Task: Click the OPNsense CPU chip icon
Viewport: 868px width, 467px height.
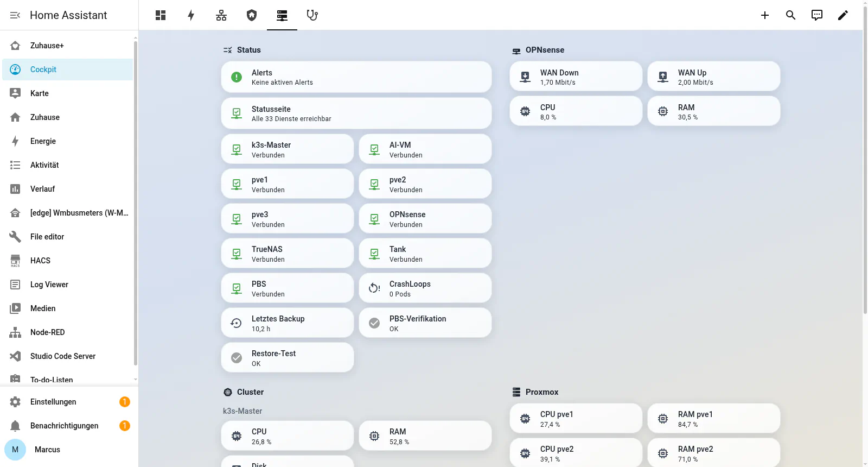Action: [x=525, y=111]
